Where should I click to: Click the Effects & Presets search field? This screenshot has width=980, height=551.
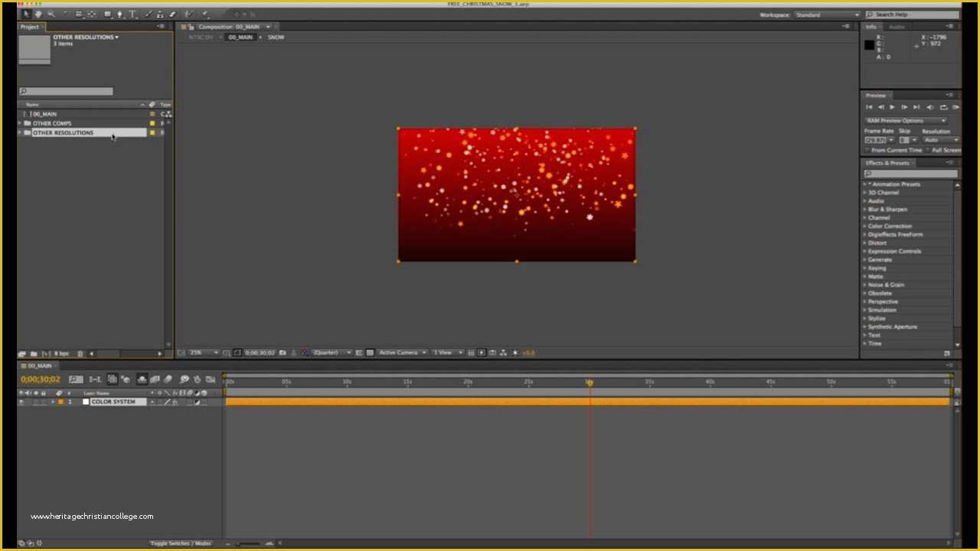pos(910,174)
